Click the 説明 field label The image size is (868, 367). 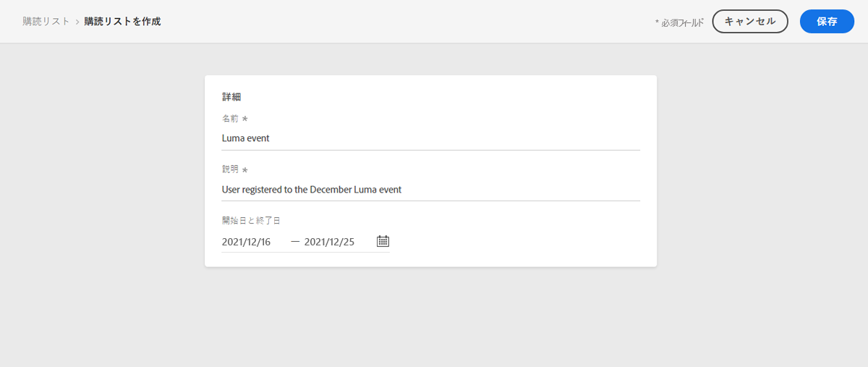pos(231,169)
